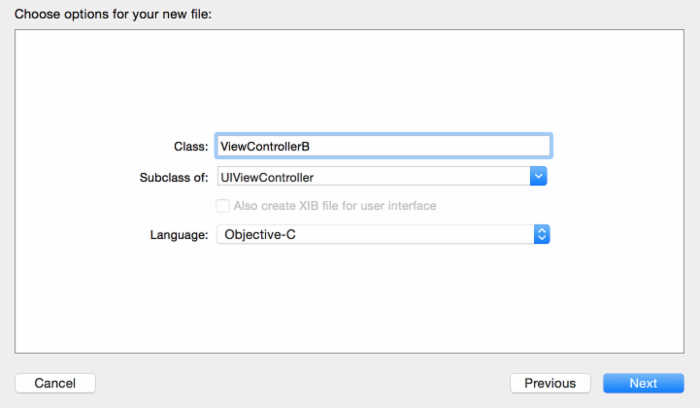
Task: Click the 'Class:' field label
Action: click(x=190, y=146)
